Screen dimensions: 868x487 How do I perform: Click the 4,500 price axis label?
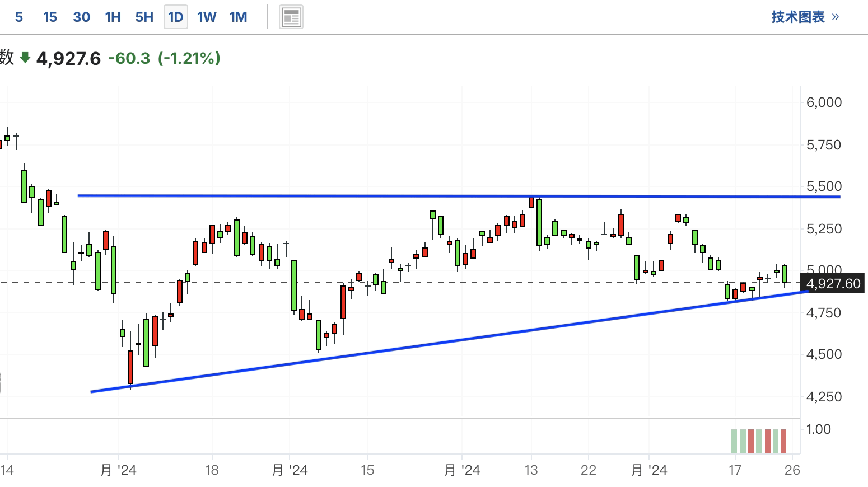point(824,354)
